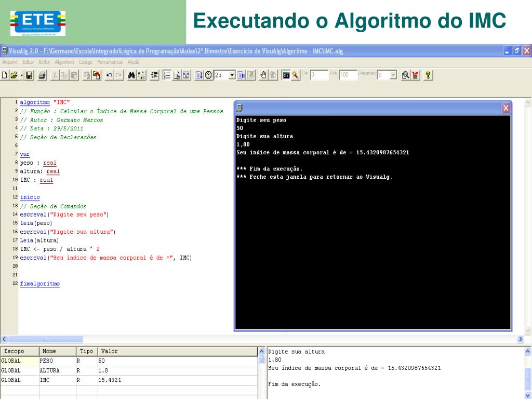
Task: Toggle the DOS console mode icon
Action: tap(286, 75)
